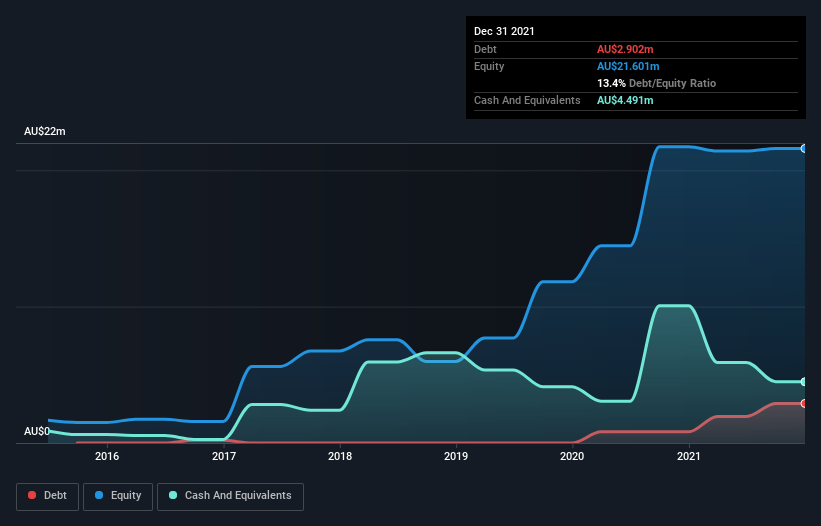Click the AU$0 y-axis label
This screenshot has height=526, width=821.
tap(37, 431)
